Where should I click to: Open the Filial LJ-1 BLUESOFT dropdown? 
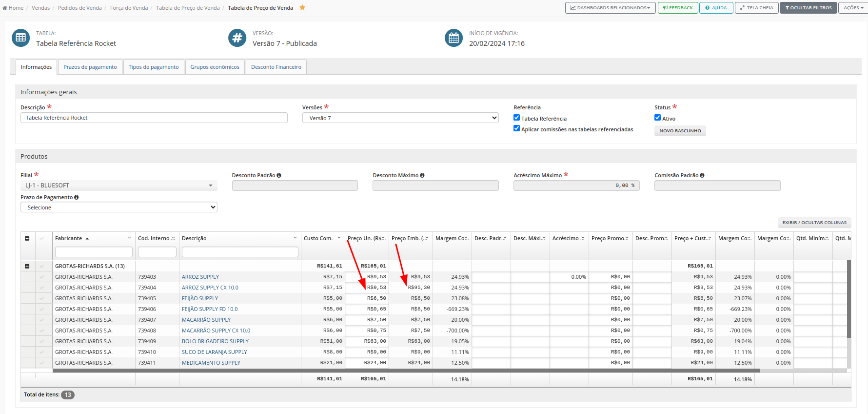[118, 186]
